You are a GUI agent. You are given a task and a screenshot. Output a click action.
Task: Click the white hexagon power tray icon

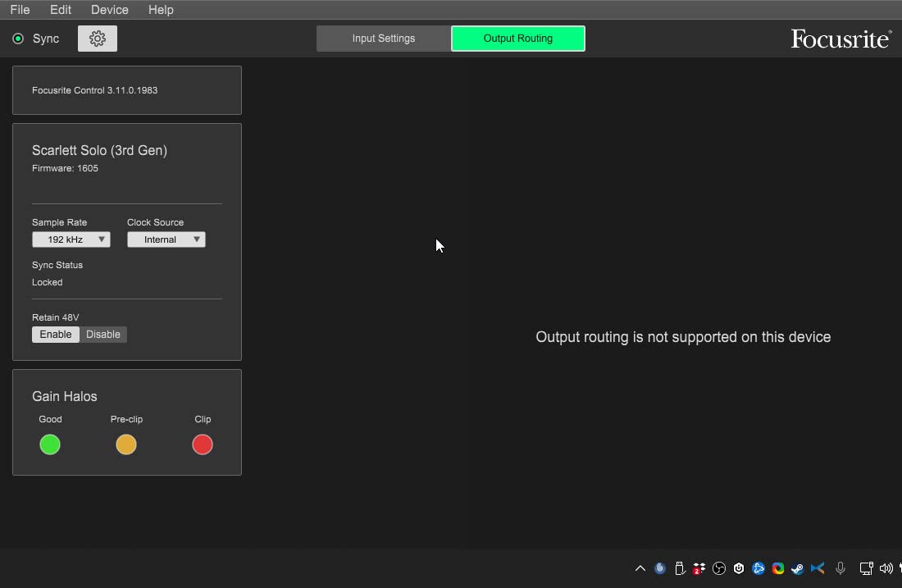coord(739,568)
